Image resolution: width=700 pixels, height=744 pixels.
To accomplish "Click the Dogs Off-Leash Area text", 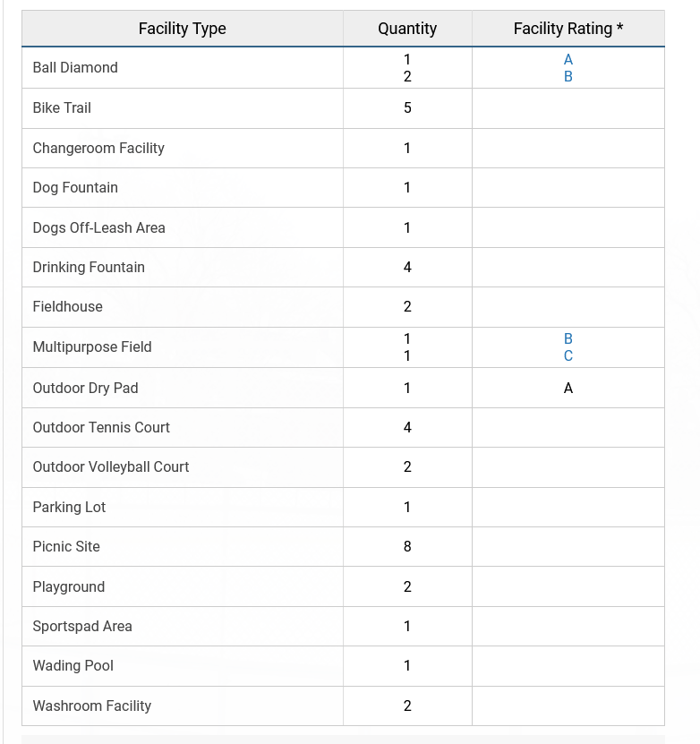I will coord(98,227).
